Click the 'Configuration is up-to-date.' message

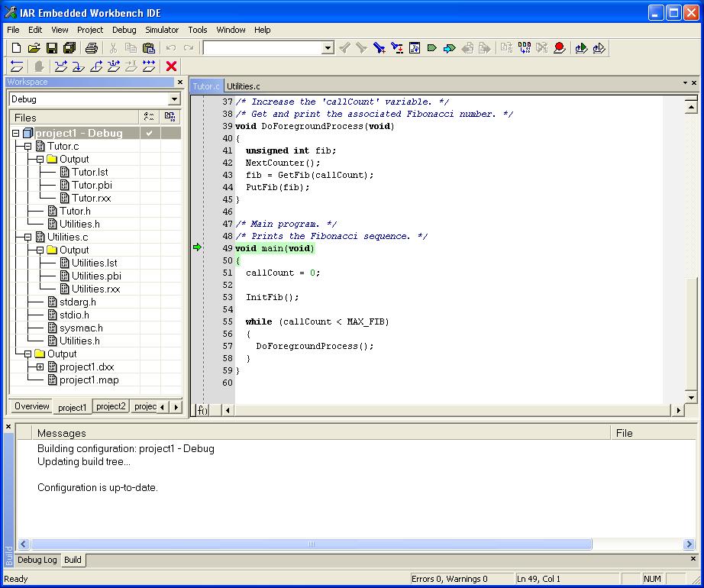point(98,487)
